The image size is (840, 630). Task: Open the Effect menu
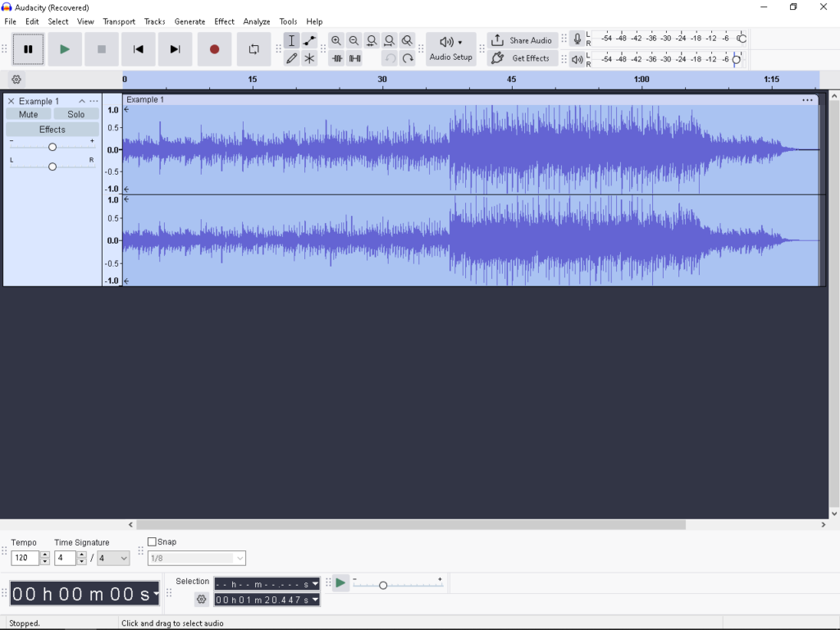pos(224,21)
